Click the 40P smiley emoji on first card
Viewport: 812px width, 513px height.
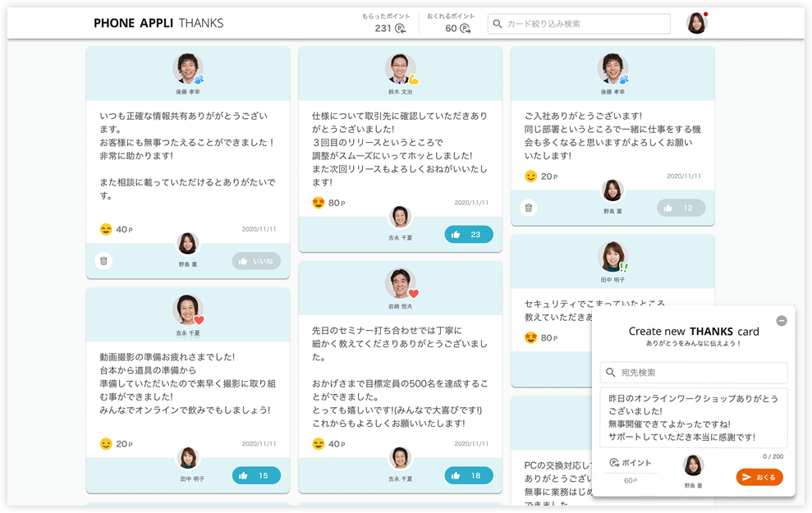pyautogui.click(x=106, y=230)
